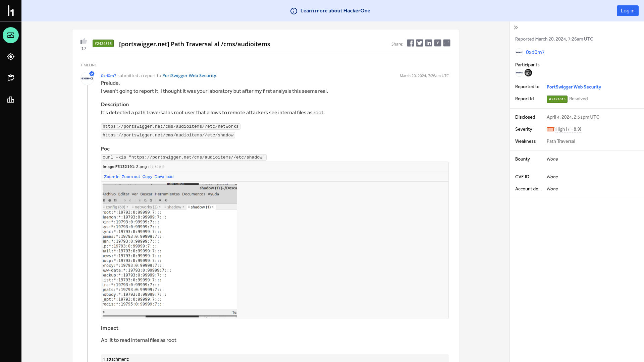Click report badge #2424815 beside title

[x=103, y=44]
